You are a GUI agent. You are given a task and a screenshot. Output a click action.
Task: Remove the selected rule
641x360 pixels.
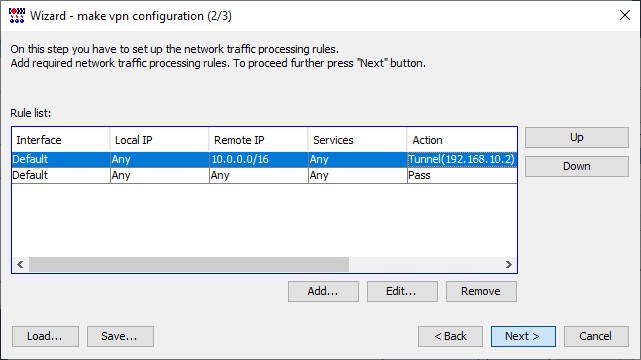click(481, 291)
